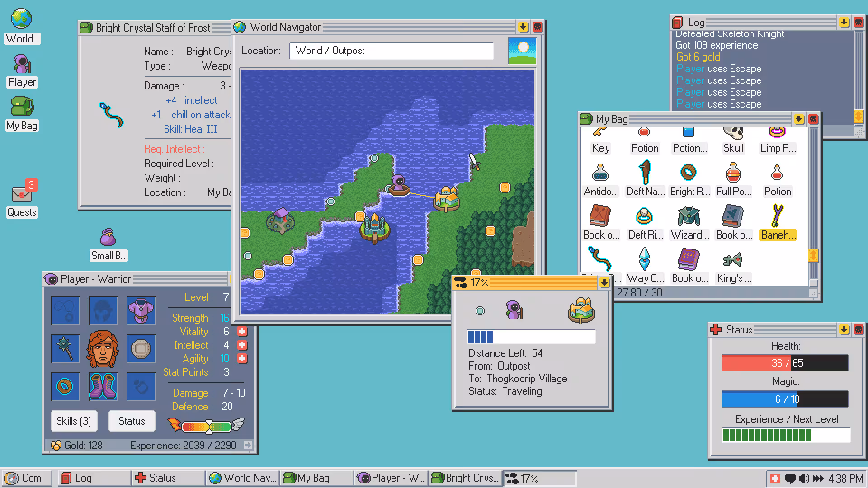
Task: Select the Skull item in My Bag
Action: (x=733, y=141)
